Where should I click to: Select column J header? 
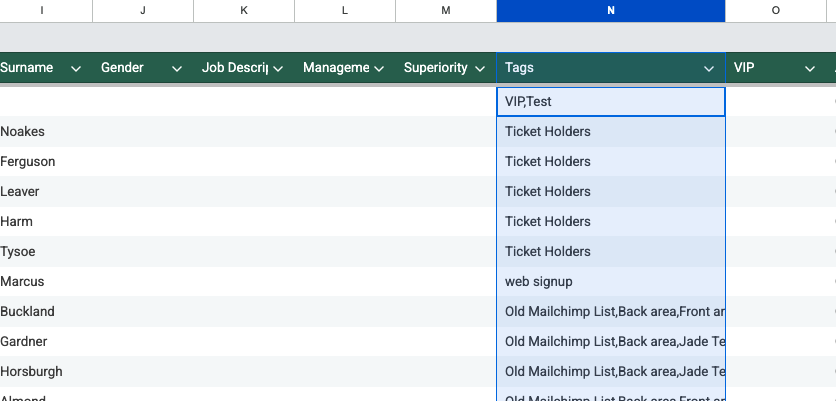pyautogui.click(x=143, y=10)
